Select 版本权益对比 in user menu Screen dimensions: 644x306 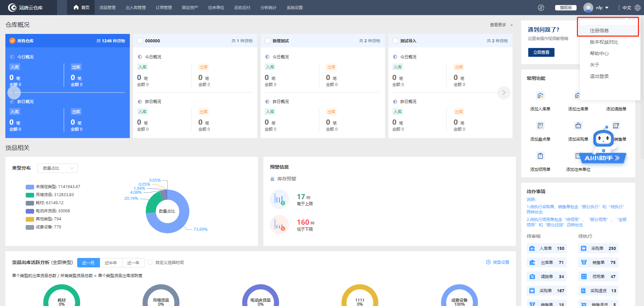(610, 42)
